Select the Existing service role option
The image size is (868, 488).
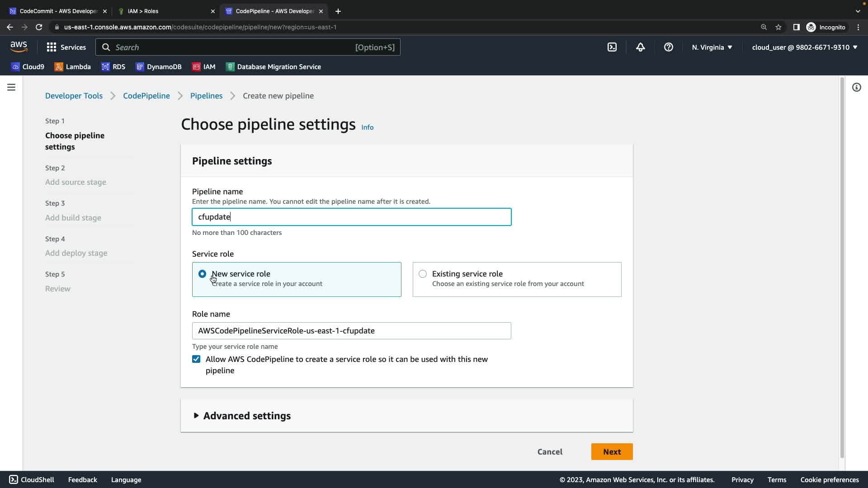click(423, 274)
